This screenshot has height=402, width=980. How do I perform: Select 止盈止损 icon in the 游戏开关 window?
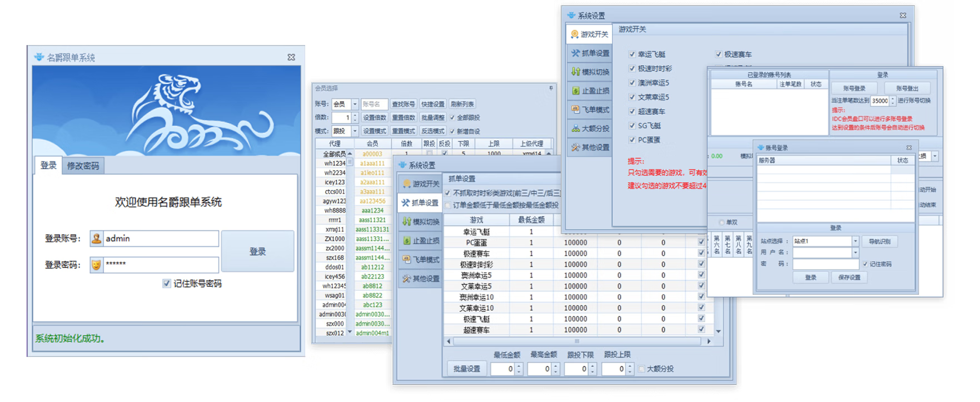tap(575, 91)
